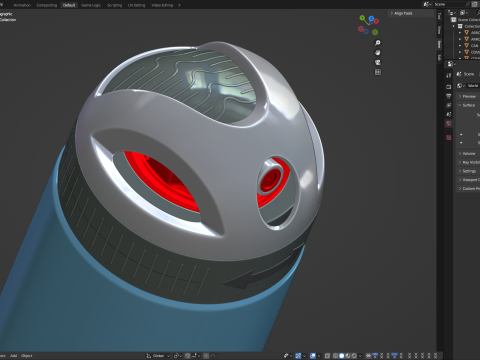Click the Scene icon in properties breadcrumb
This screenshot has height=360, width=480.
(x=459, y=74)
